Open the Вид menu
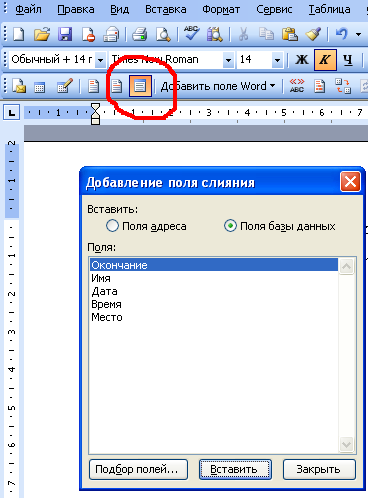The image size is (368, 498). tap(120, 9)
